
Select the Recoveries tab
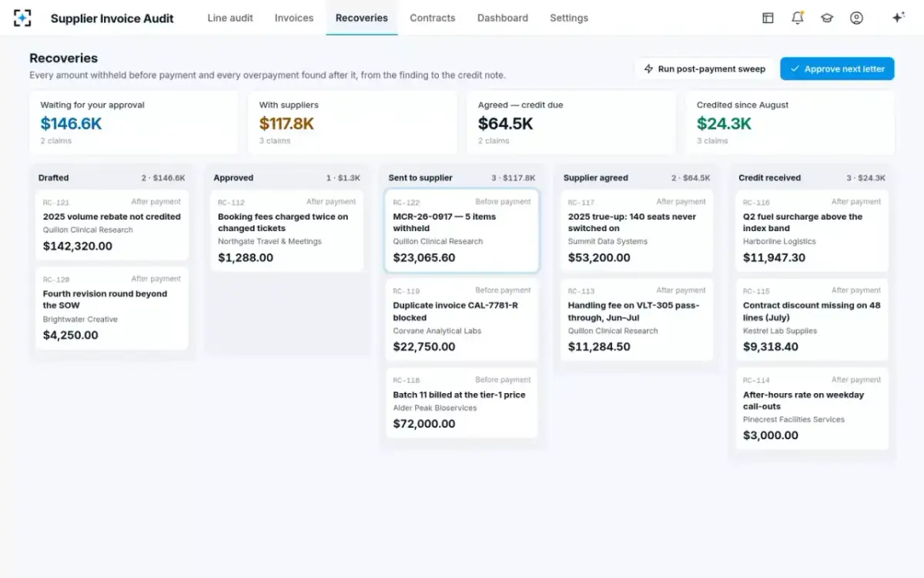click(x=362, y=18)
